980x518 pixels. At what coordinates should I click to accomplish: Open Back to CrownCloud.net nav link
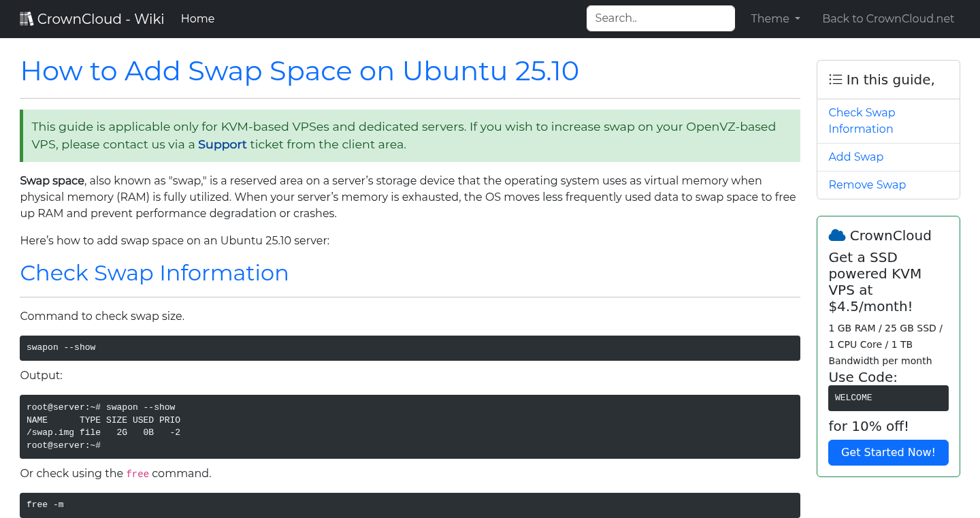click(888, 19)
